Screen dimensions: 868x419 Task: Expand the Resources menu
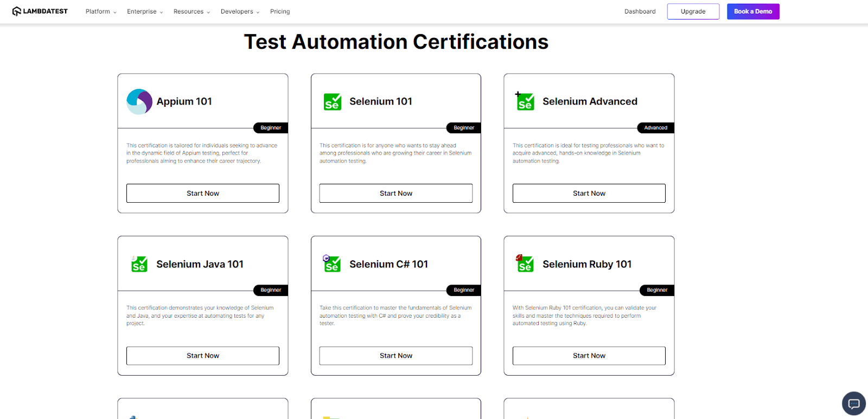(192, 11)
